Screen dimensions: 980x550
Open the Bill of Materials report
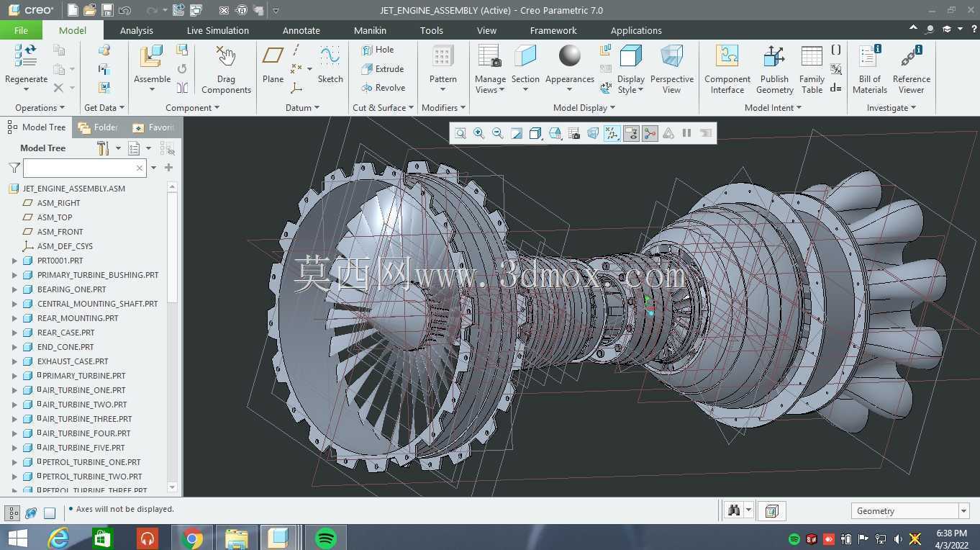(x=869, y=57)
